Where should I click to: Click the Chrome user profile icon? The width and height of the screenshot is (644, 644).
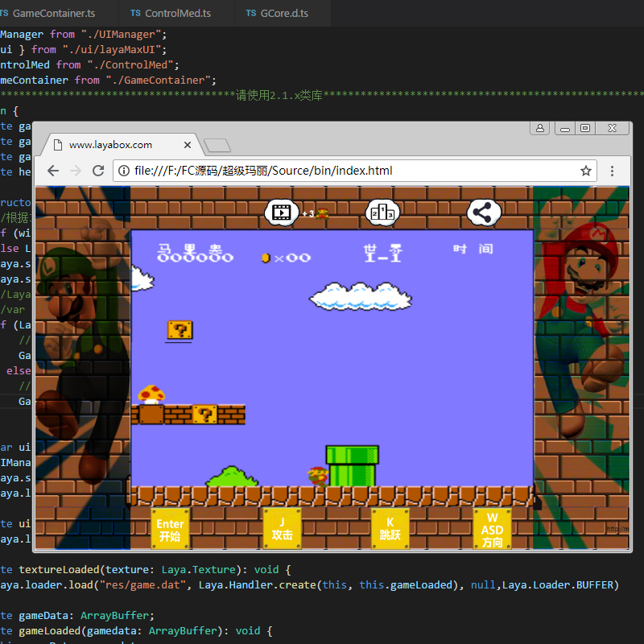point(540,128)
